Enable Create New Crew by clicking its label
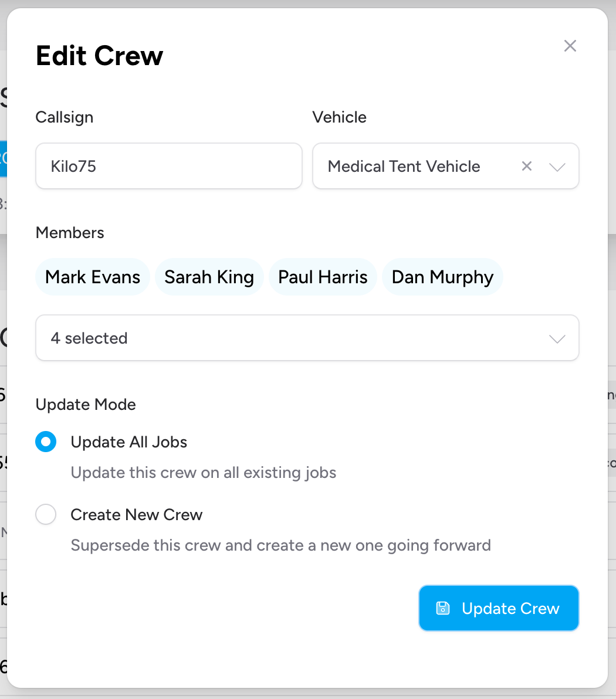616x699 pixels. (136, 514)
